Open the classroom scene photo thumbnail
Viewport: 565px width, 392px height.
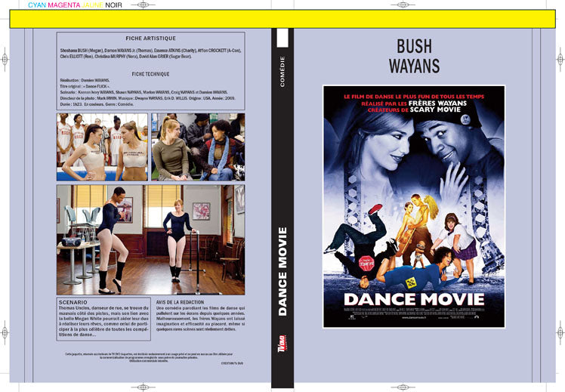[198, 147]
